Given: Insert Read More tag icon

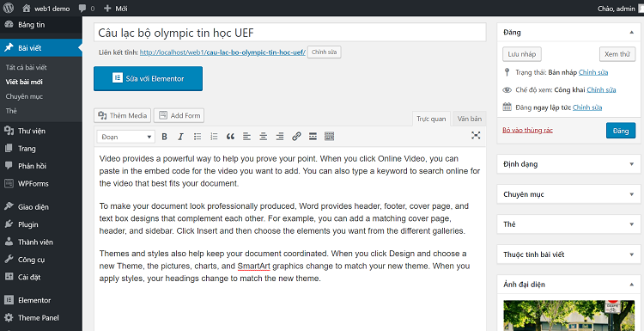Looking at the screenshot, I should point(313,137).
